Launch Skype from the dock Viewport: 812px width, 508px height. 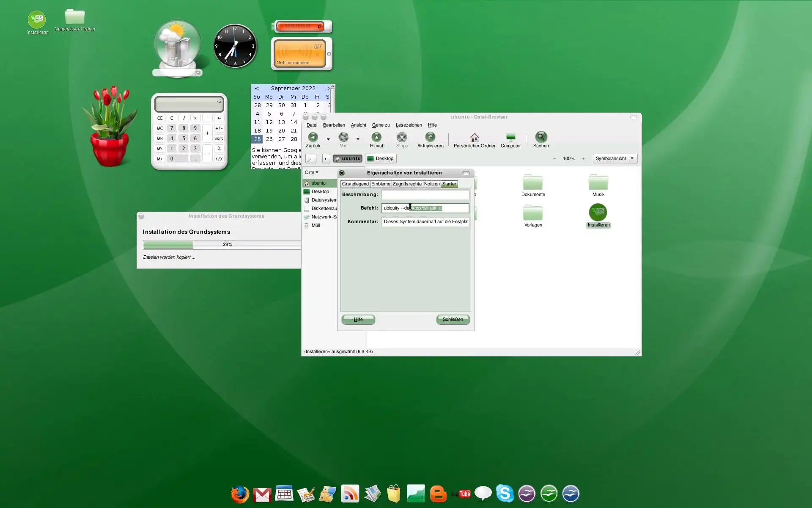[x=505, y=494]
